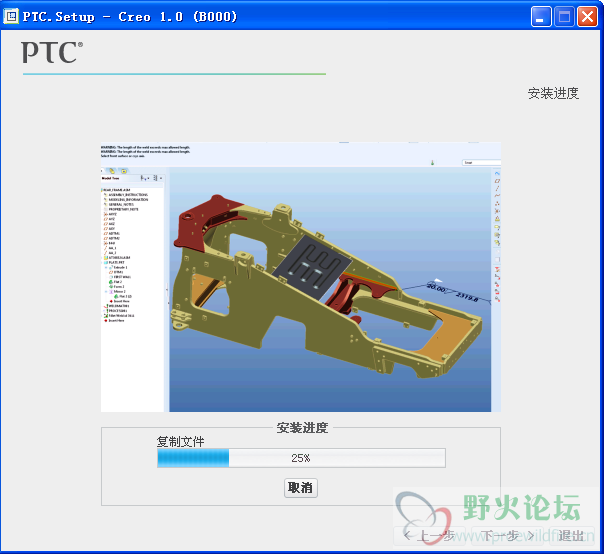Click the PTC logo
Viewport: 604px width, 554px height.
coord(52,52)
